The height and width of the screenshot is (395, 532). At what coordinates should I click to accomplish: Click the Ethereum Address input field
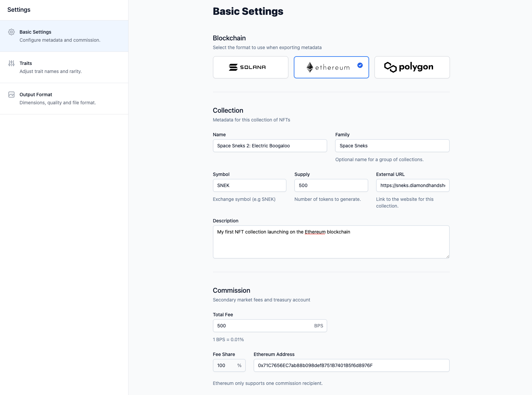(352, 365)
